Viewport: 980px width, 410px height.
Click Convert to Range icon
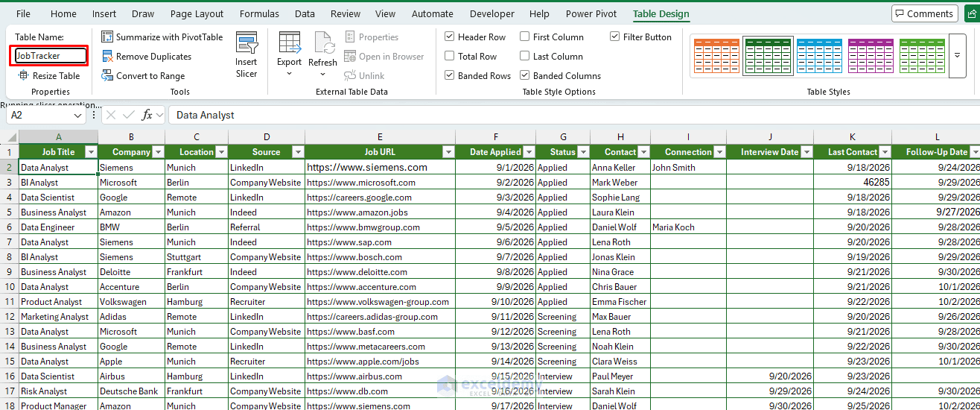pos(107,75)
